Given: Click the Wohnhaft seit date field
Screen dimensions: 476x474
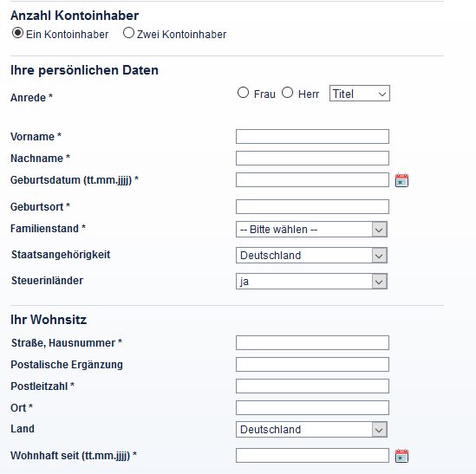Looking at the screenshot, I should tap(312, 456).
